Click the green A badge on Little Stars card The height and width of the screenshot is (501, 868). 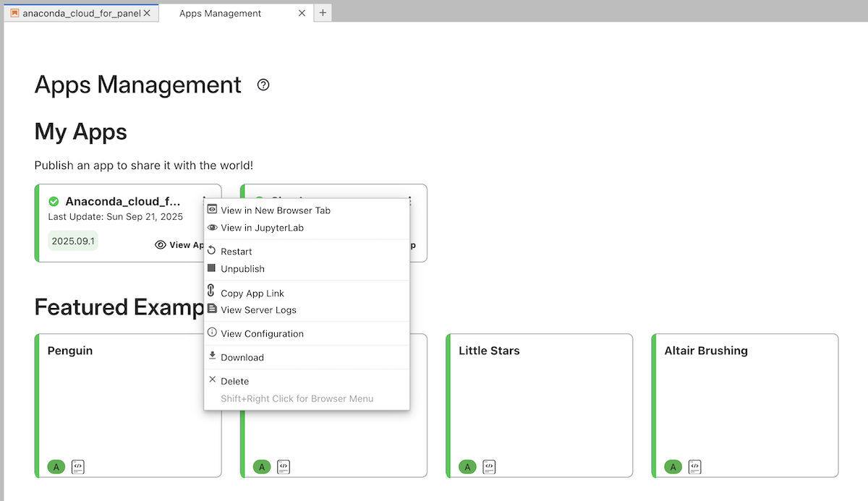coord(467,467)
